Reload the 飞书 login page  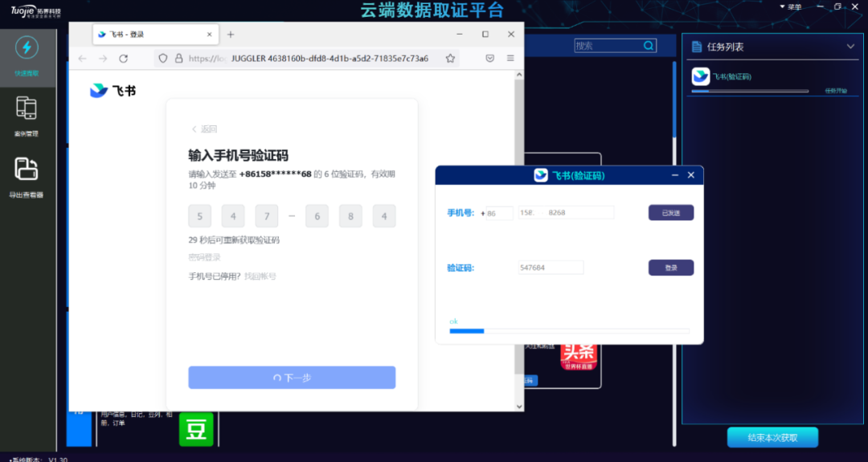point(124,58)
